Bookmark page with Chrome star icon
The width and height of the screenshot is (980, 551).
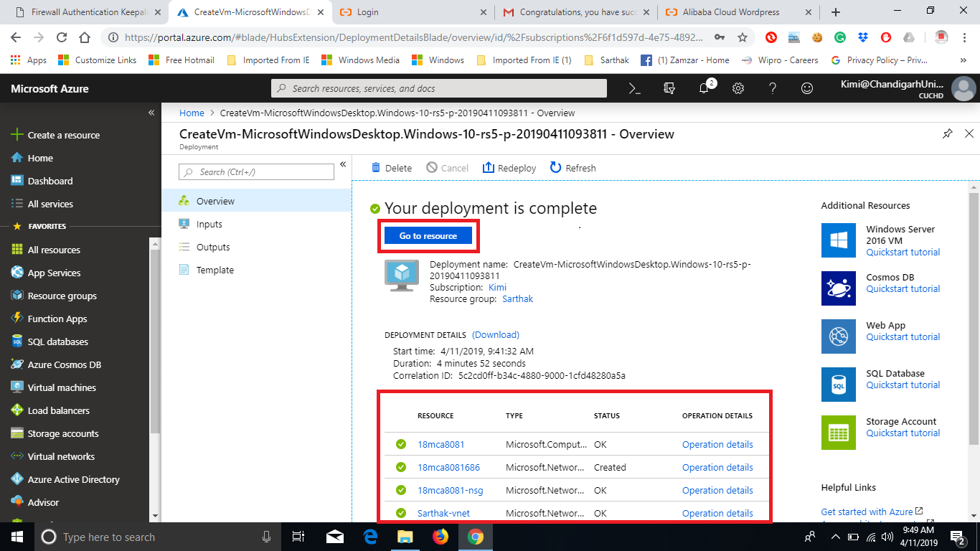[x=743, y=37]
